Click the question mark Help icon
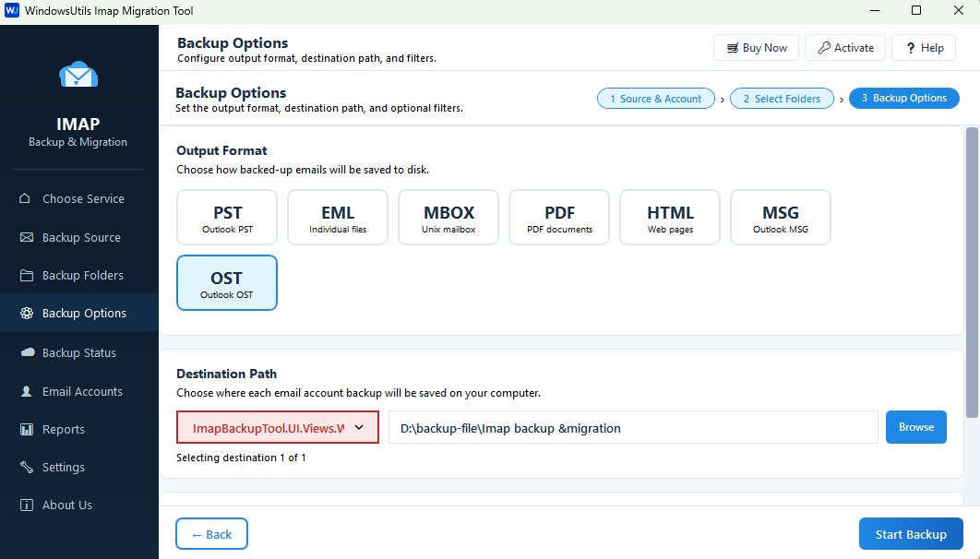980x559 pixels. 911,48
